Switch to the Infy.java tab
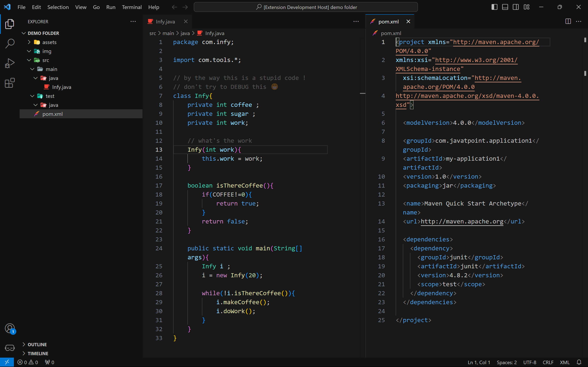The image size is (588, 367). [165, 22]
